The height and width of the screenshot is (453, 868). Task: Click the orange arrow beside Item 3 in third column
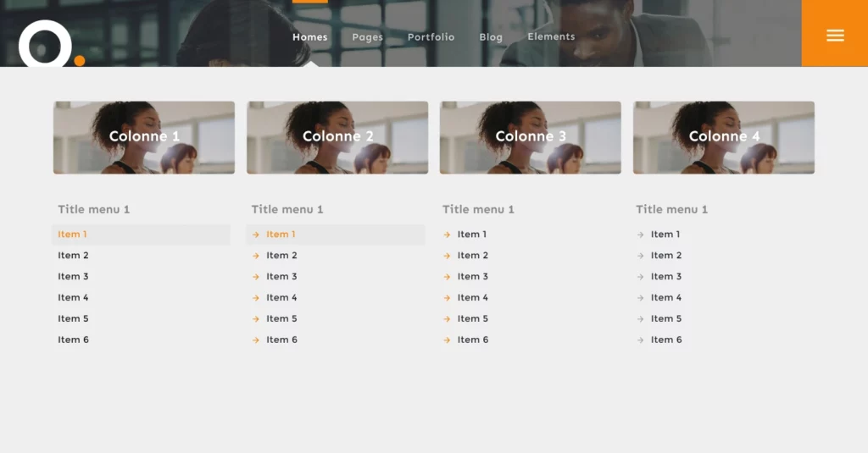coord(447,277)
